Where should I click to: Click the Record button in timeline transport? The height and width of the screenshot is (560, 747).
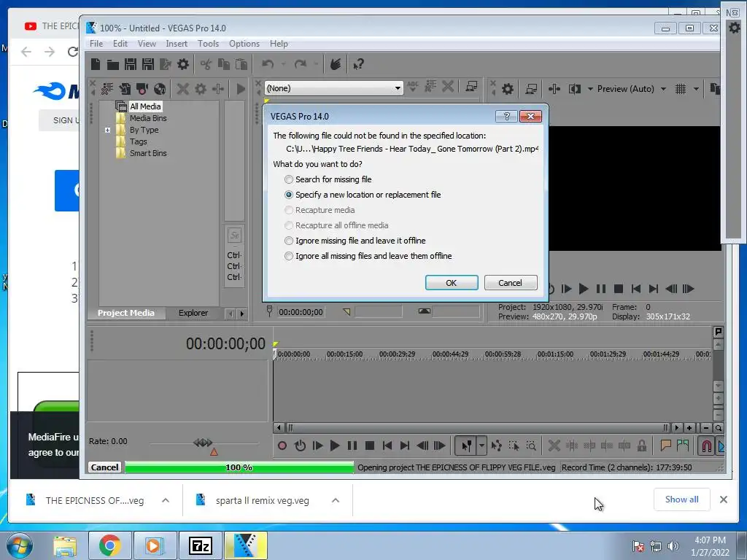282,446
